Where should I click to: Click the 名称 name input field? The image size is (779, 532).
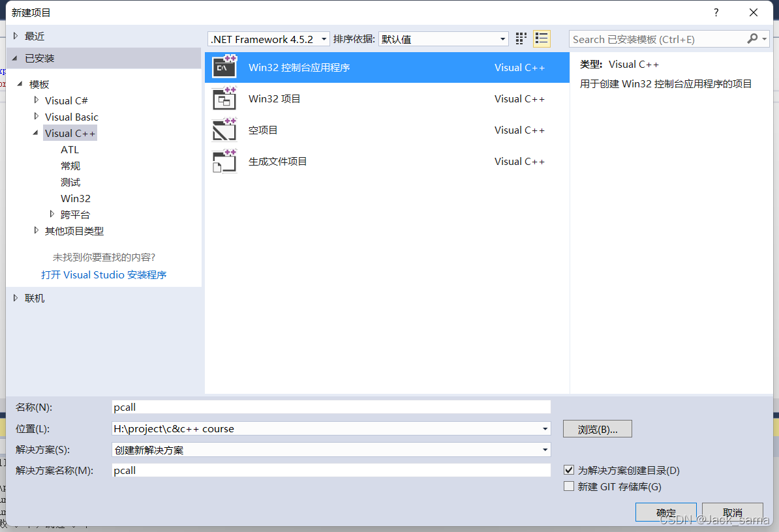[331, 407]
